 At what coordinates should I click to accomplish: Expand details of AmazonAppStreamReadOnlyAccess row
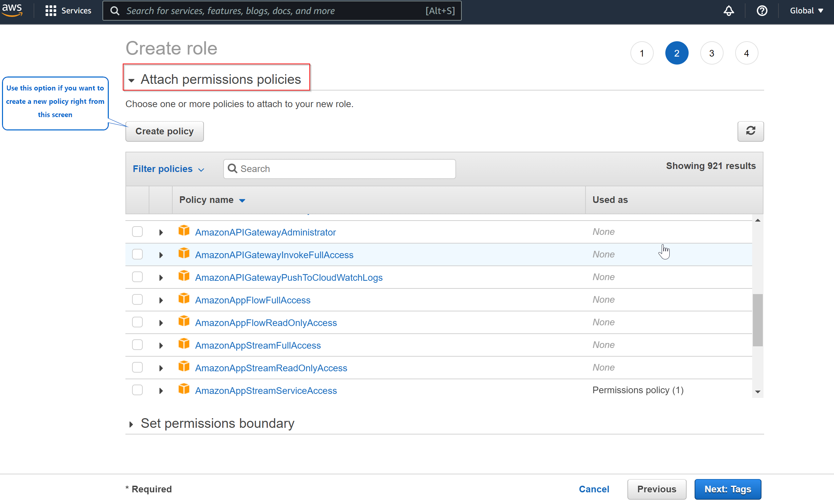pyautogui.click(x=161, y=368)
